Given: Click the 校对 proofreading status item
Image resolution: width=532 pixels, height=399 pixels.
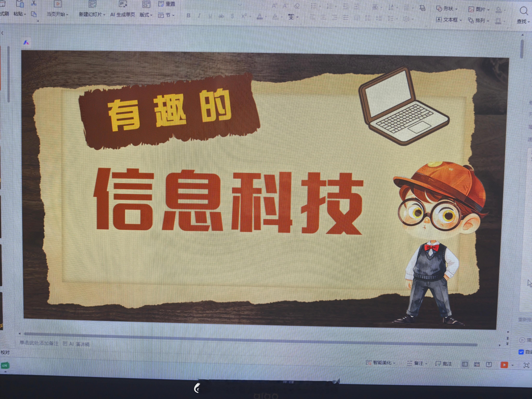Looking at the screenshot, I should coord(5,352).
